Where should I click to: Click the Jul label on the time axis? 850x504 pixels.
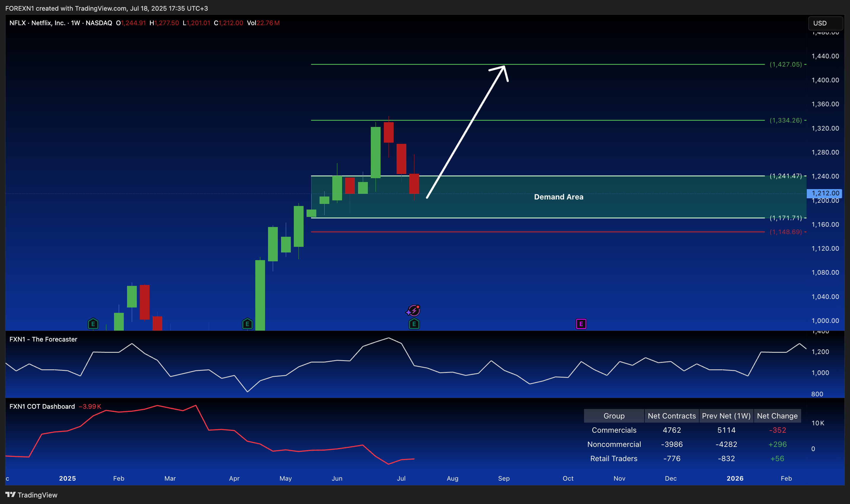pyautogui.click(x=401, y=478)
